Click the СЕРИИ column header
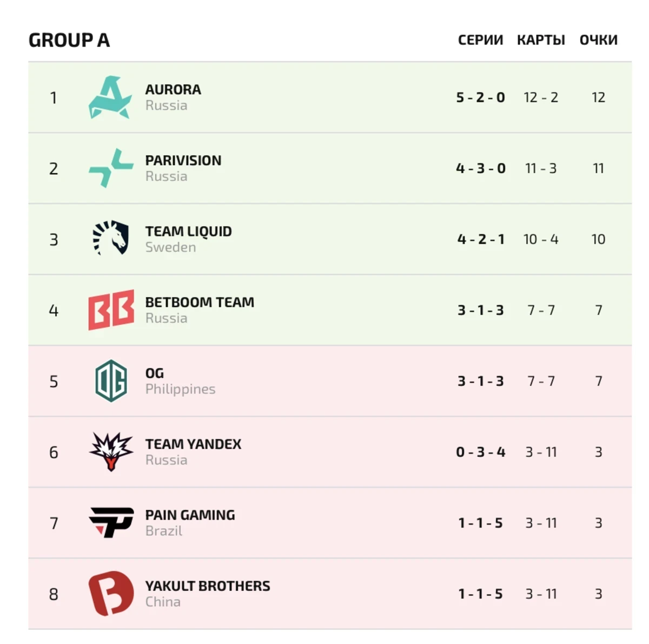 [x=480, y=40]
